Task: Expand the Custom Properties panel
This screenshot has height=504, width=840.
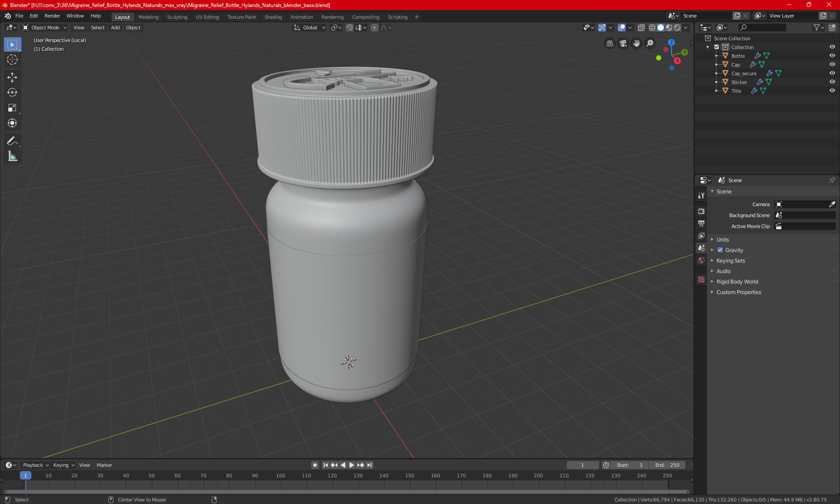Action: pos(738,292)
